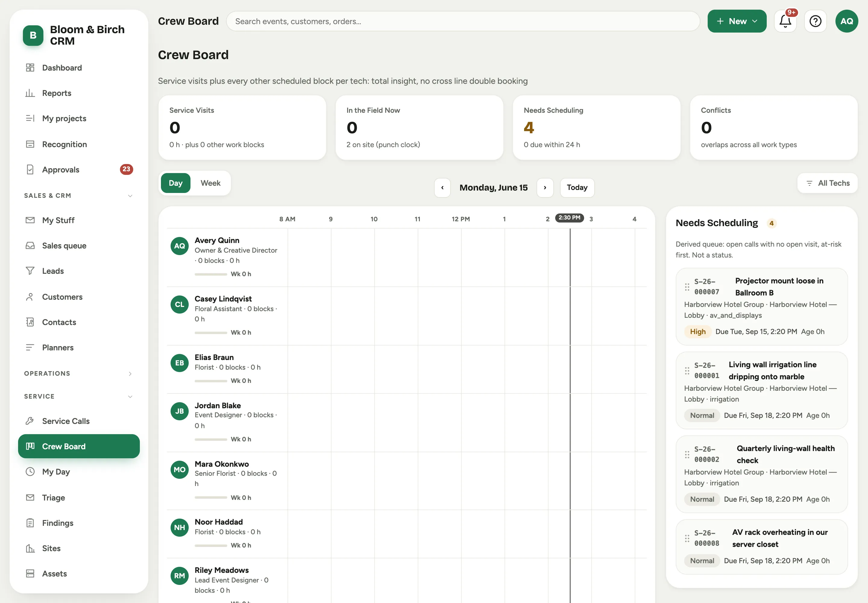868x603 pixels.
Task: Click the Bloom & Birch B logo
Action: click(x=33, y=36)
